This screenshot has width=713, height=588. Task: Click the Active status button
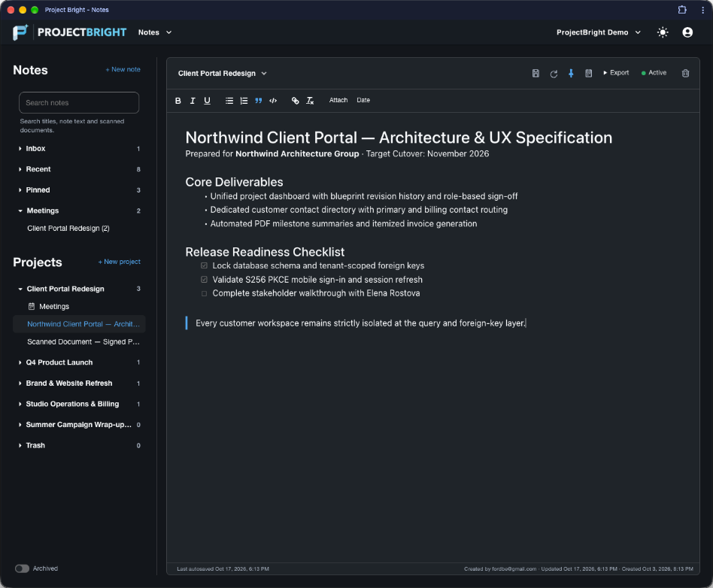click(x=654, y=73)
